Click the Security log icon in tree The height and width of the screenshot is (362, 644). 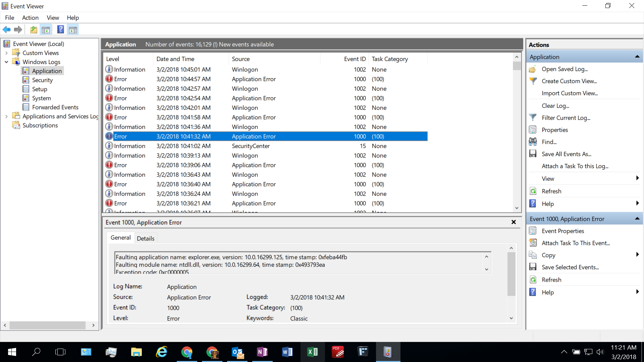tap(26, 80)
